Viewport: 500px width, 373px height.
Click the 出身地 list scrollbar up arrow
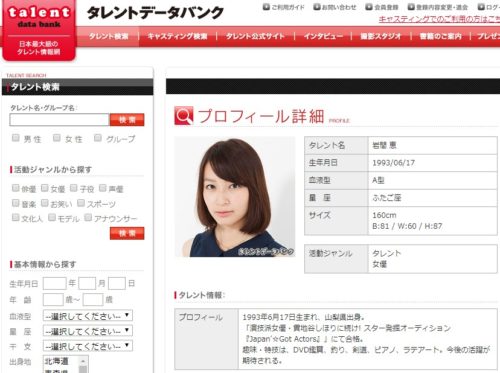point(83,361)
